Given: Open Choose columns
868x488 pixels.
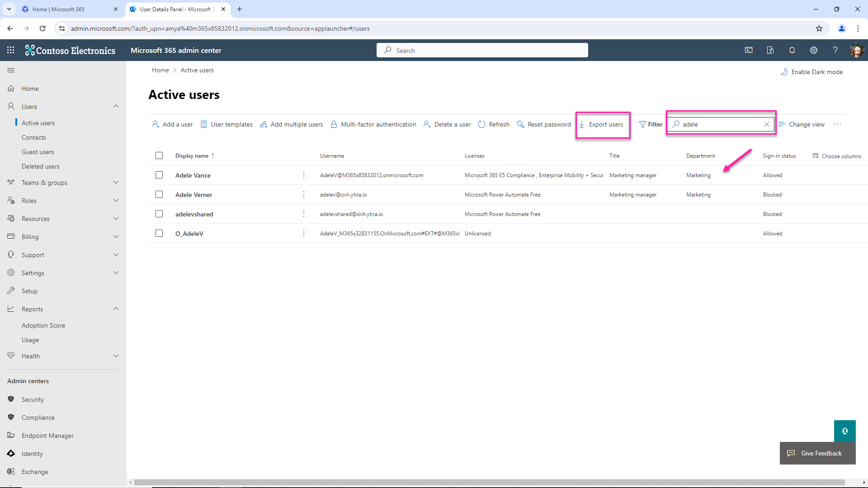Looking at the screenshot, I should (x=837, y=156).
